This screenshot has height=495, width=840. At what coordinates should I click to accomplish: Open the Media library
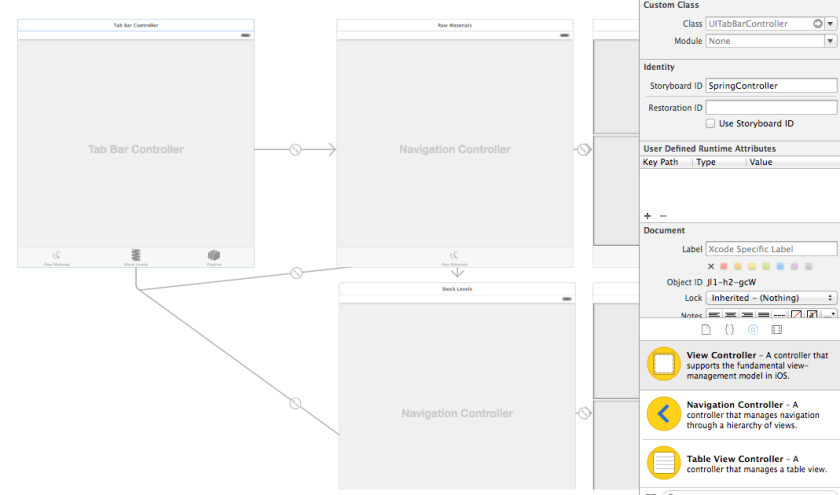(777, 329)
